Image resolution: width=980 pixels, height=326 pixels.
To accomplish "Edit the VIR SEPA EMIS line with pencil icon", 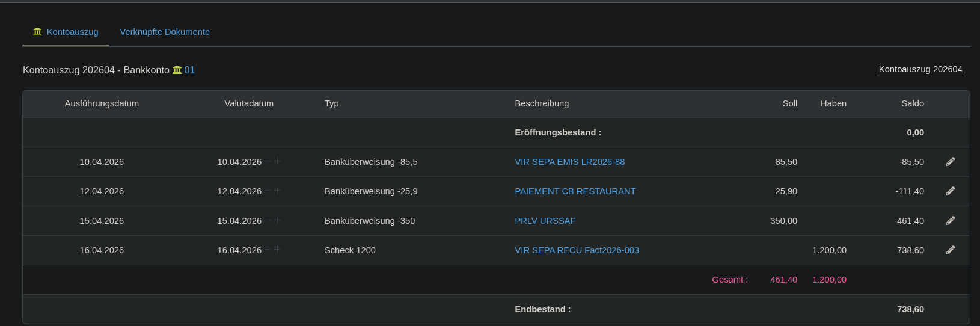I will 951,162.
